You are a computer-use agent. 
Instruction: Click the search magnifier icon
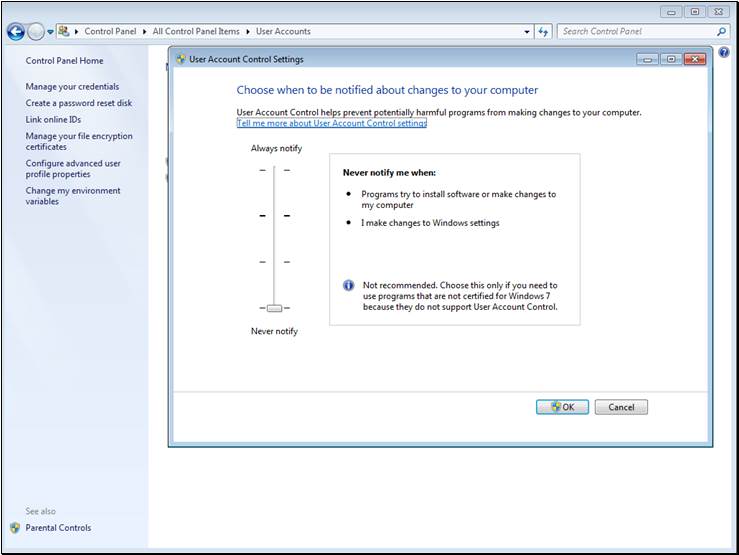[721, 32]
